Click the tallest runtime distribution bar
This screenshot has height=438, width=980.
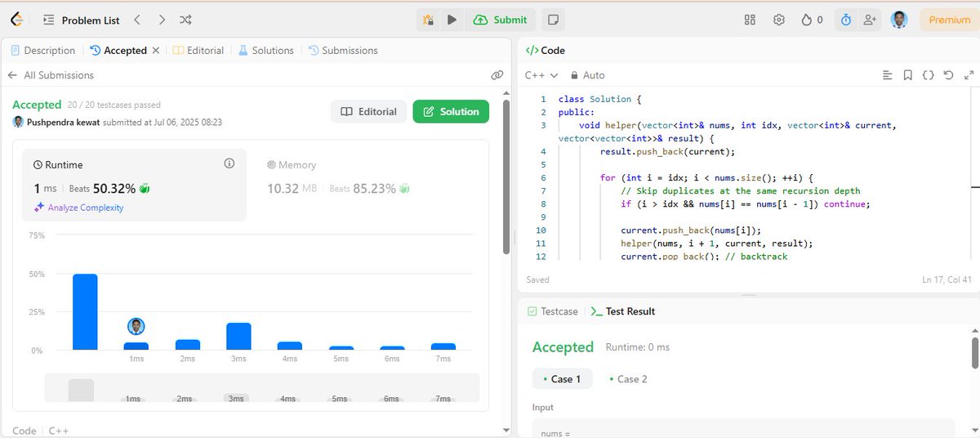coord(85,312)
